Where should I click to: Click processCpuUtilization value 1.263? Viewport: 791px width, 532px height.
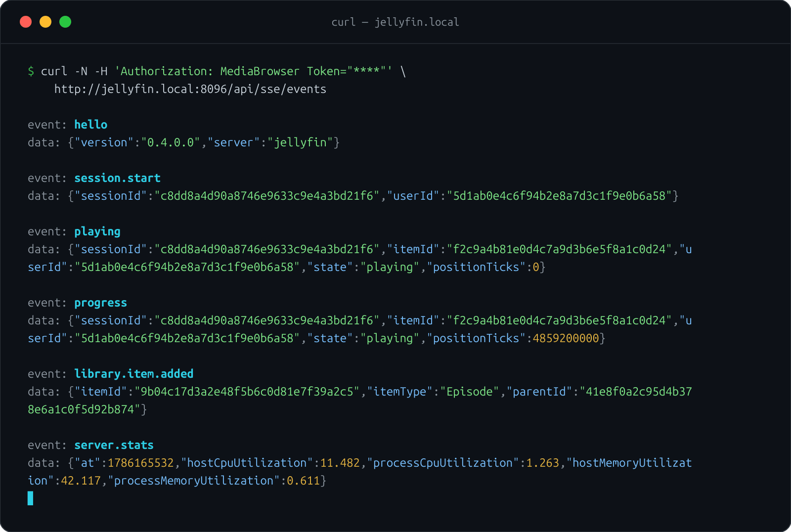tap(543, 463)
